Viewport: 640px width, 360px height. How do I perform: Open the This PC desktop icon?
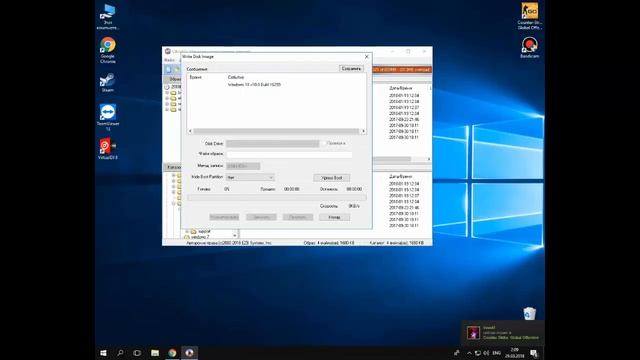(108, 16)
